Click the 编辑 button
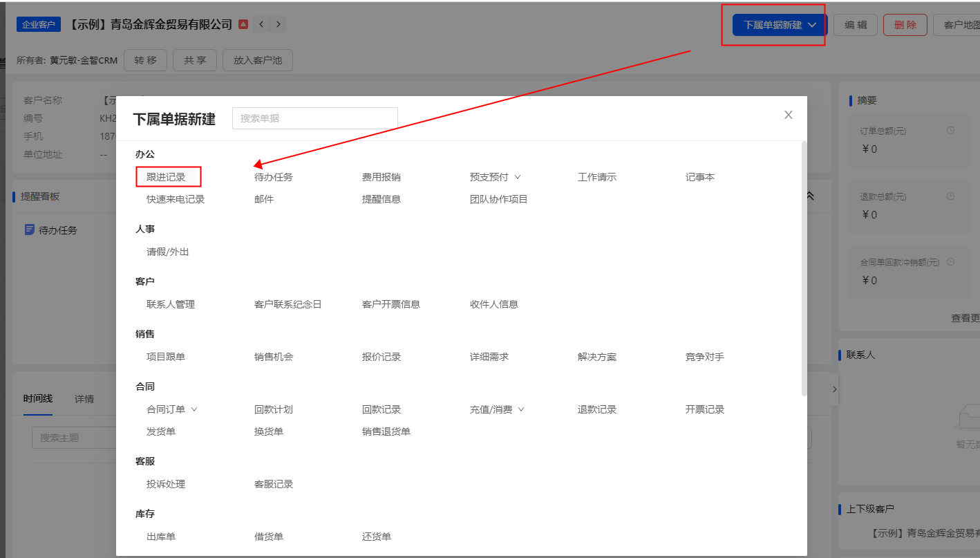This screenshot has height=558, width=980. click(x=856, y=25)
